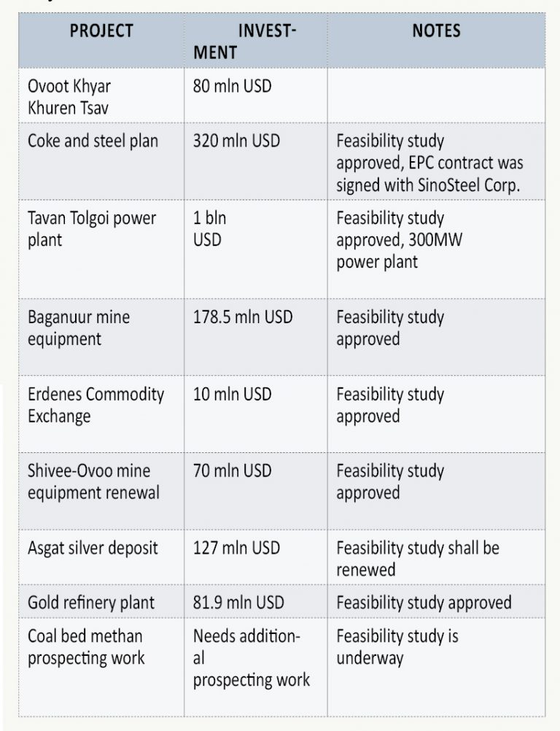Click the 1 bln USD investment cell
Image resolution: width=560 pixels, height=731 pixels.
coord(256,250)
